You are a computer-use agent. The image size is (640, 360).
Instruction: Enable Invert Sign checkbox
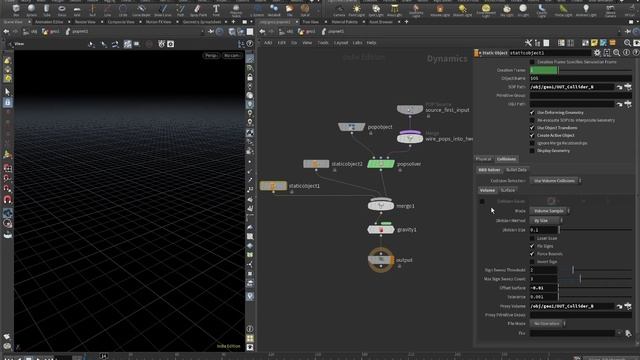pos(532,262)
